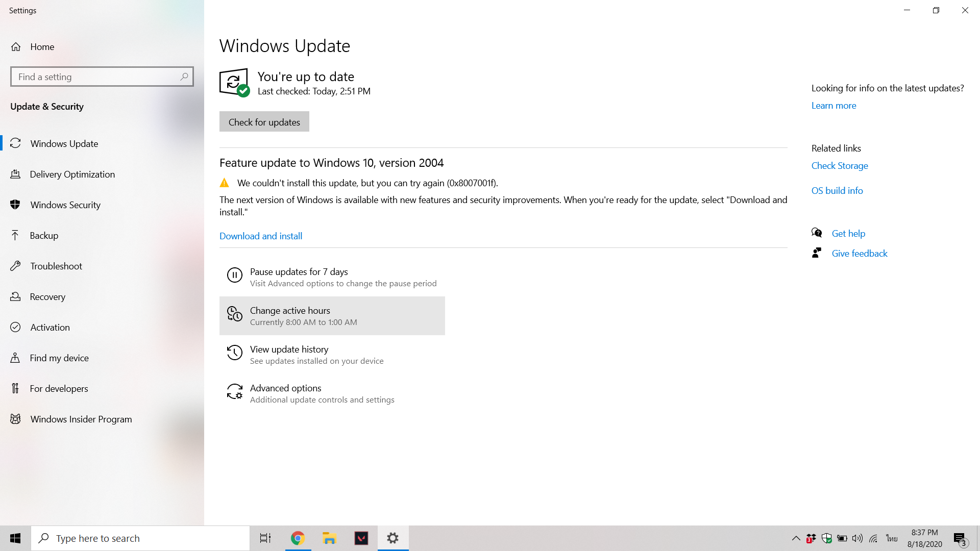Show hidden tray icons chevron
The width and height of the screenshot is (980, 551).
tap(796, 538)
